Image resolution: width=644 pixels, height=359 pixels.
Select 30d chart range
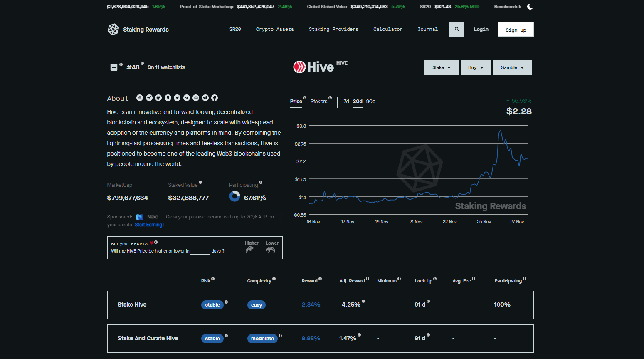click(x=358, y=102)
